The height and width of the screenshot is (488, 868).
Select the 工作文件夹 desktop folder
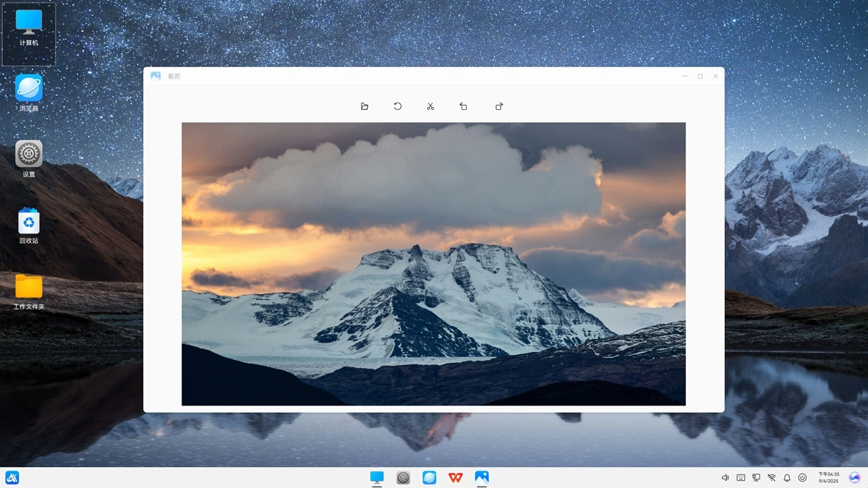(29, 292)
